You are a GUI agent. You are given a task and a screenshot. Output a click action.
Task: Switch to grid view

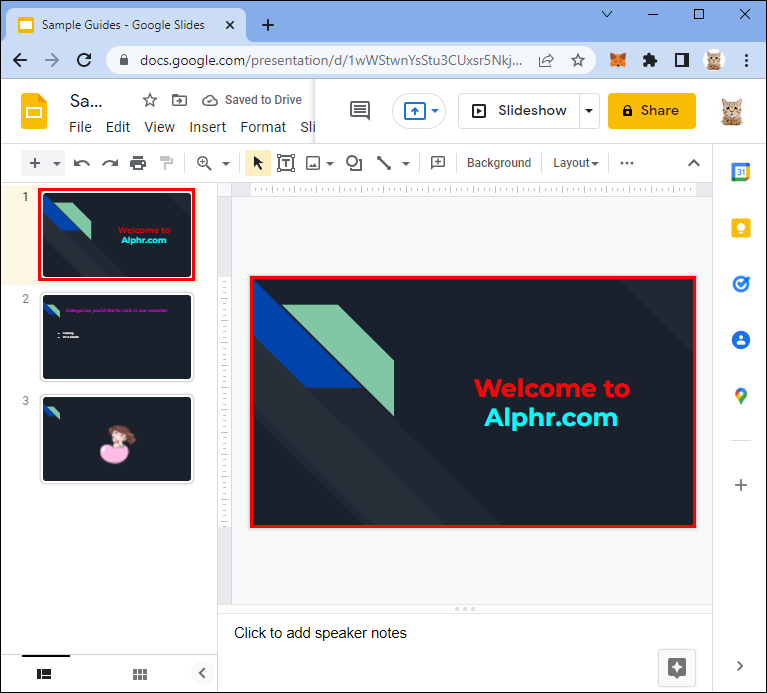[x=140, y=674]
